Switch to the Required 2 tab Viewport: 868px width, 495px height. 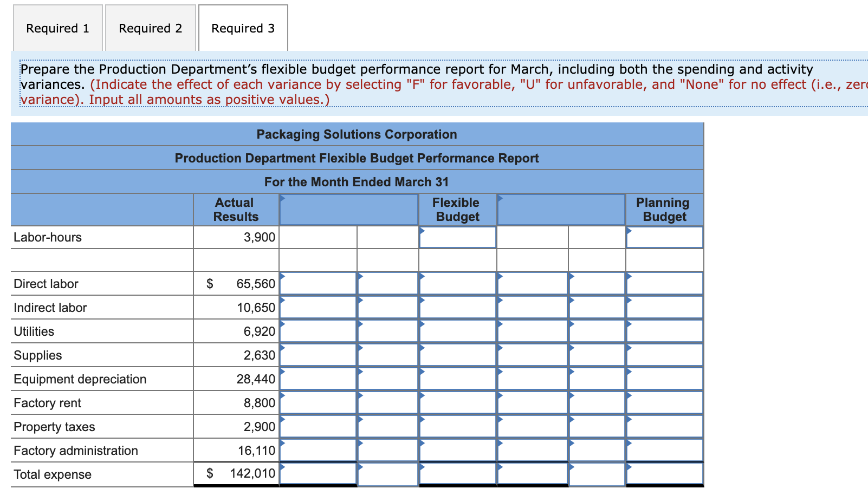coord(151,28)
